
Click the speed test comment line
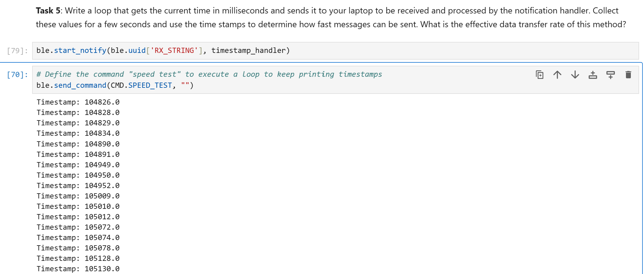tap(209, 74)
